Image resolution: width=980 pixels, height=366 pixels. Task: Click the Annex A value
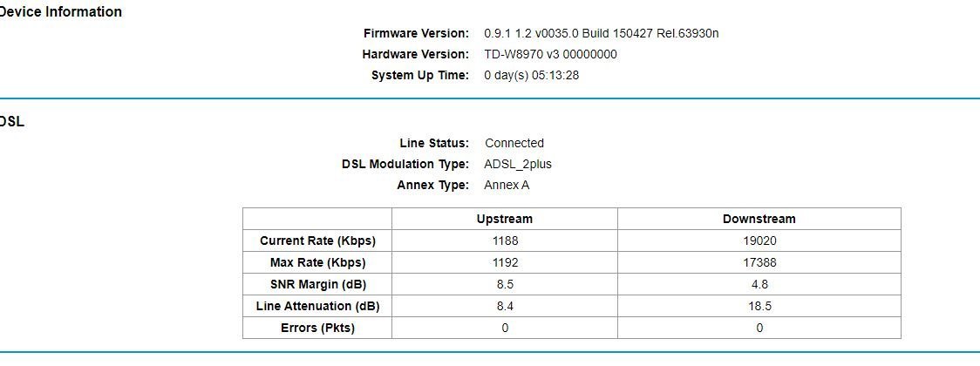(507, 185)
